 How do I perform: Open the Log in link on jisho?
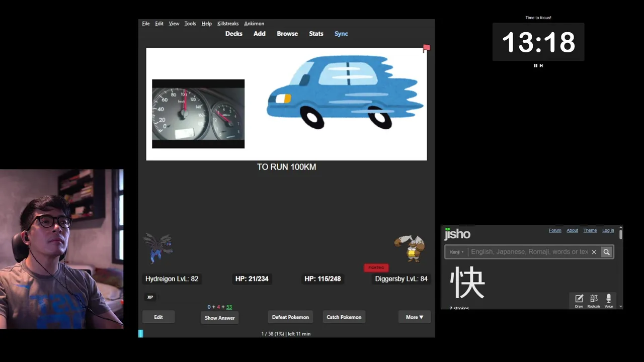[608, 230]
